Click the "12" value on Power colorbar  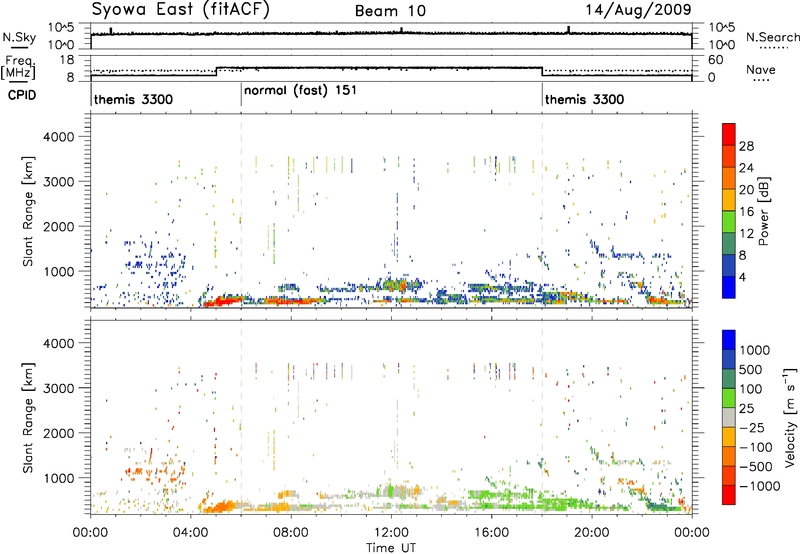pos(746,234)
